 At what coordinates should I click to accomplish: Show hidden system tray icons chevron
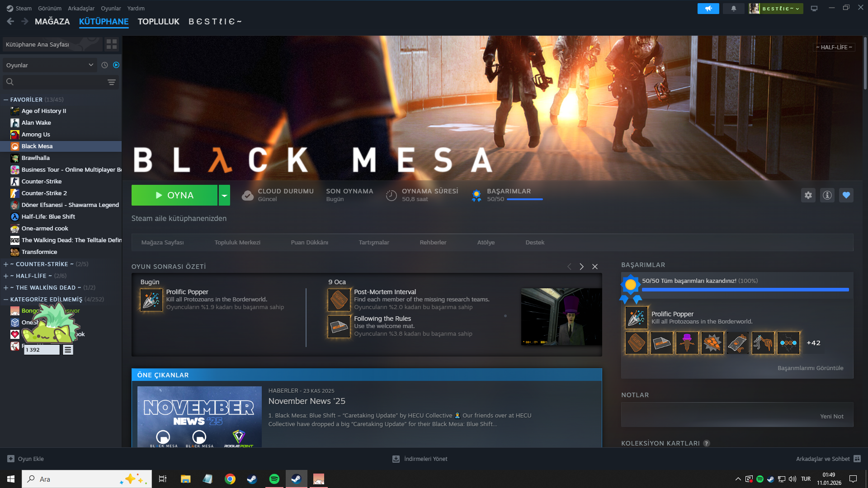coord(738,479)
